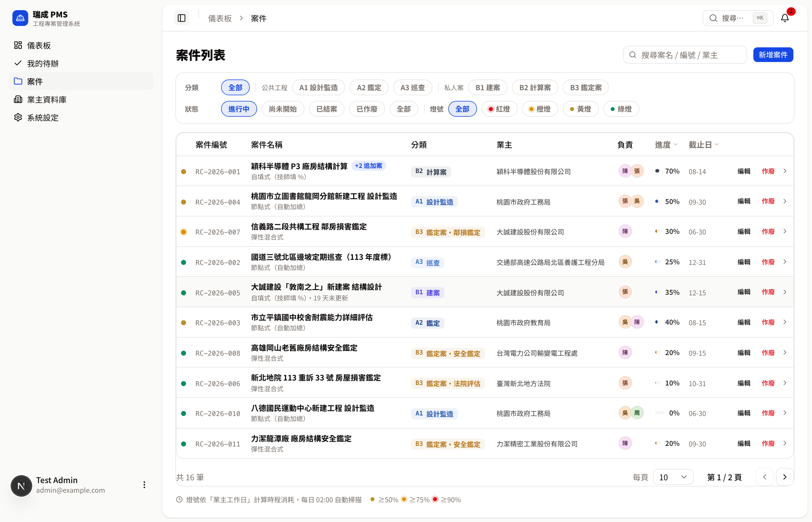Sort by 進度 column
Screen dimensions: 812x522
666,145
